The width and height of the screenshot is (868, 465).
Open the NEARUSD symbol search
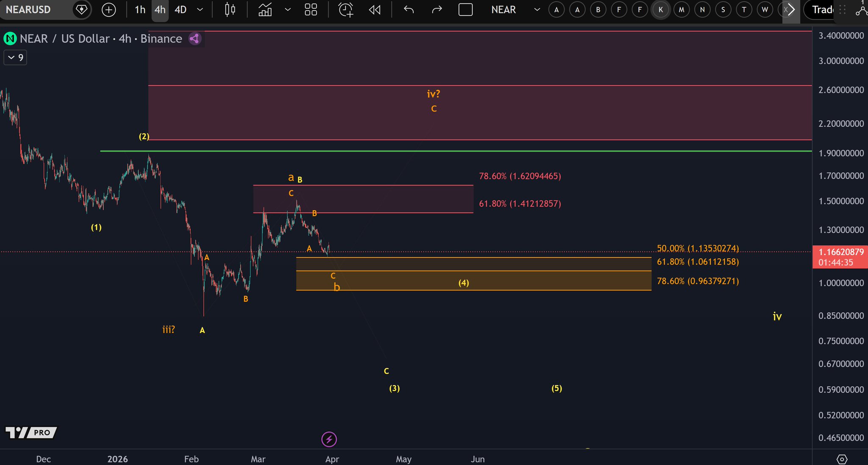(x=28, y=9)
